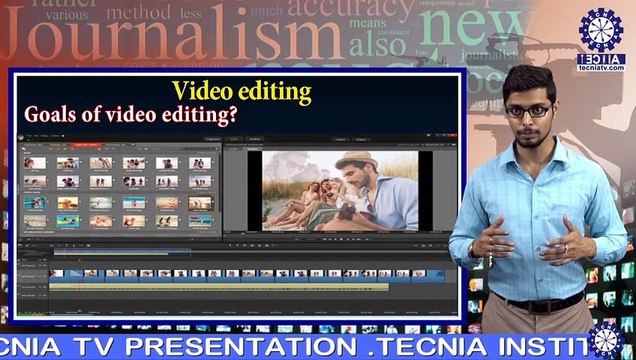This screenshot has height=360, width=636.
Task: Switch to the Author tab
Action: click(x=254, y=139)
